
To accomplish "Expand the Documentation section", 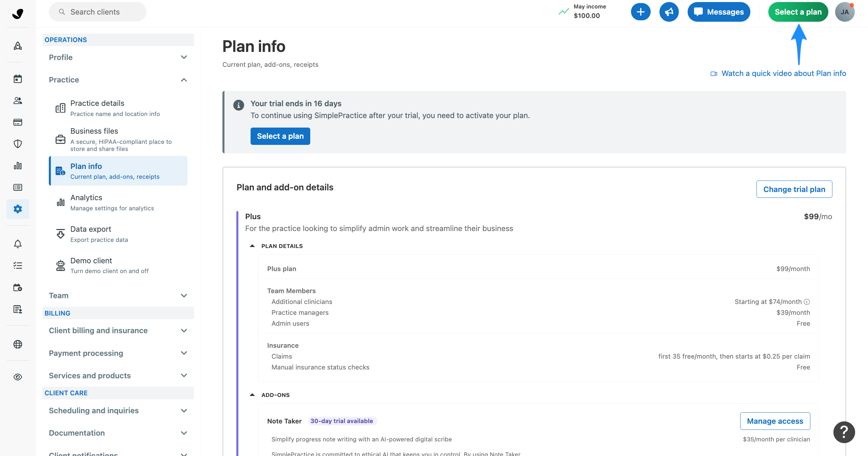I will coord(118,433).
